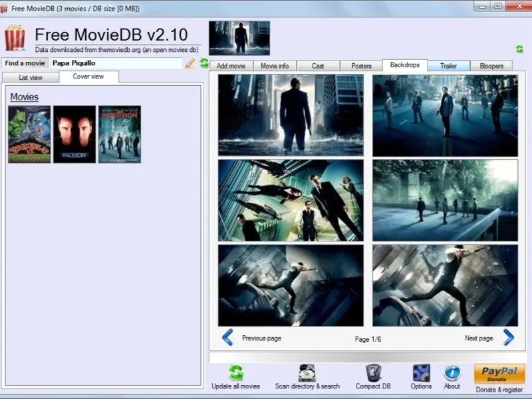
Task: Click the Previous page label
Action: tap(261, 338)
